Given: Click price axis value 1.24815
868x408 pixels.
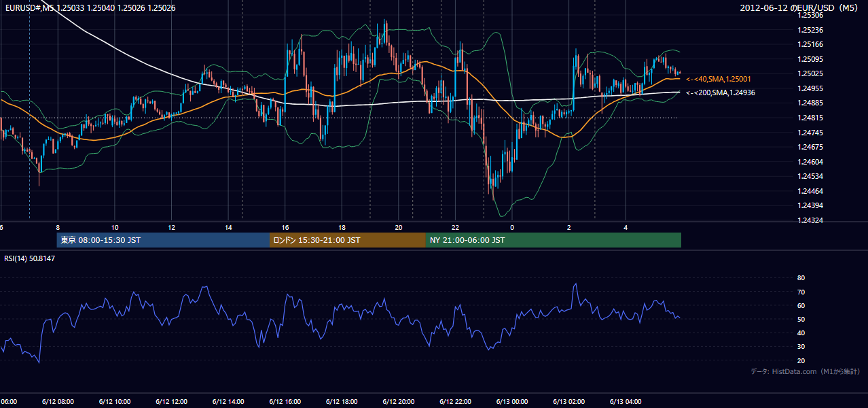Looking at the screenshot, I should (x=810, y=118).
